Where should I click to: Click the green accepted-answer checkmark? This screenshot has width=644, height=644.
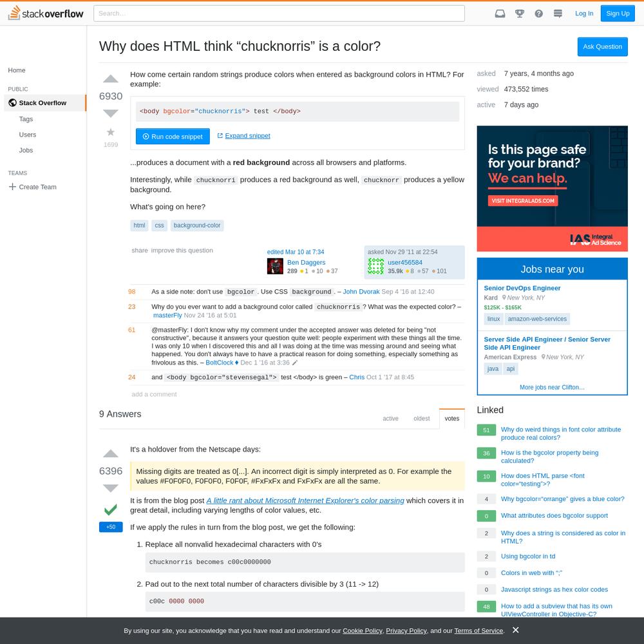coord(111,509)
